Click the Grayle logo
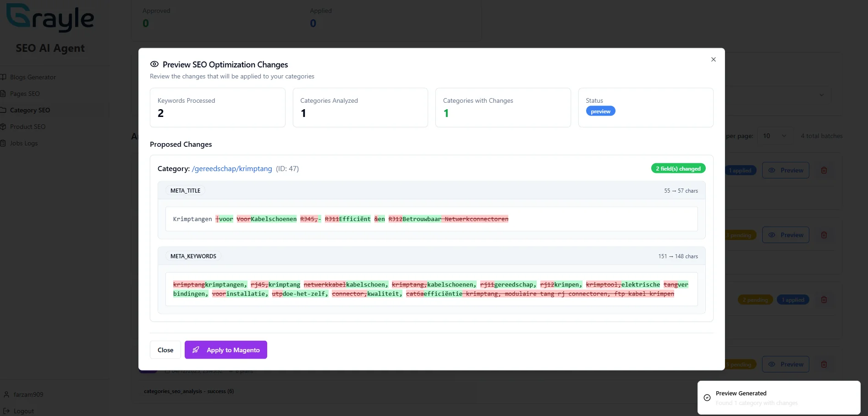Screen dimensions: 868x416 point(50,18)
